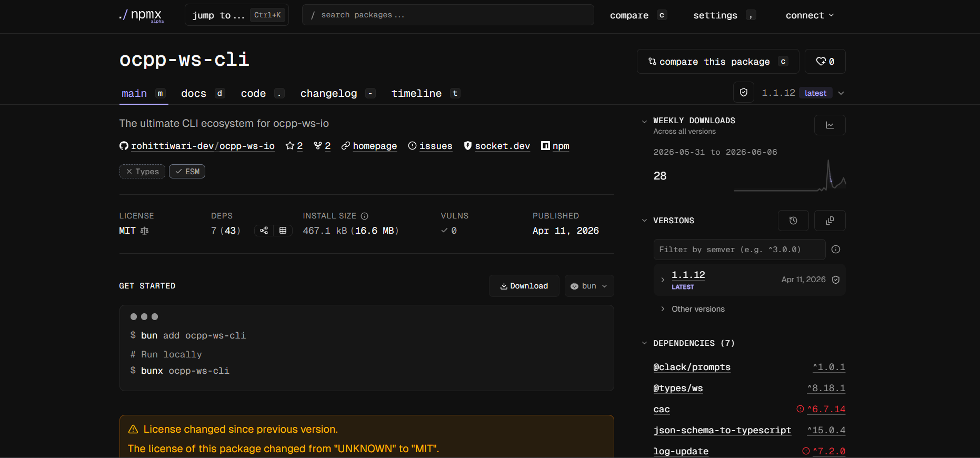Click the forks count icon showing 2
Image resolution: width=980 pixels, height=458 pixels.
317,146
